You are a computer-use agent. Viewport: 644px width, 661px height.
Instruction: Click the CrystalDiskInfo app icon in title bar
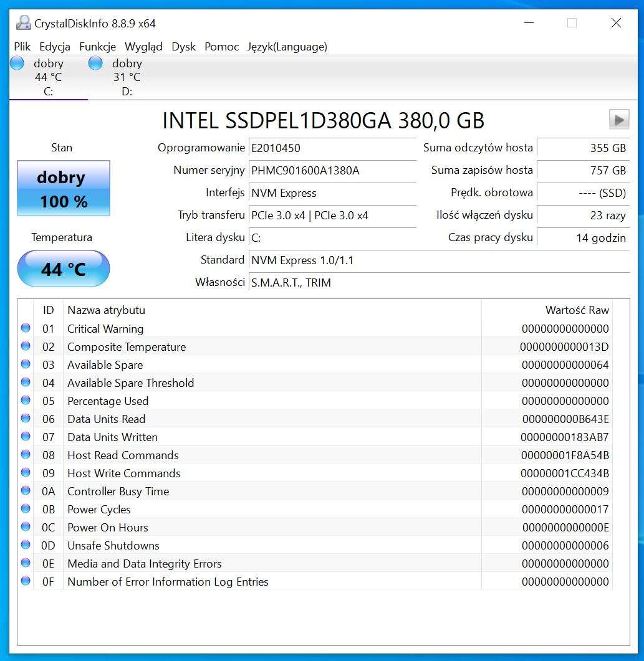point(23,23)
